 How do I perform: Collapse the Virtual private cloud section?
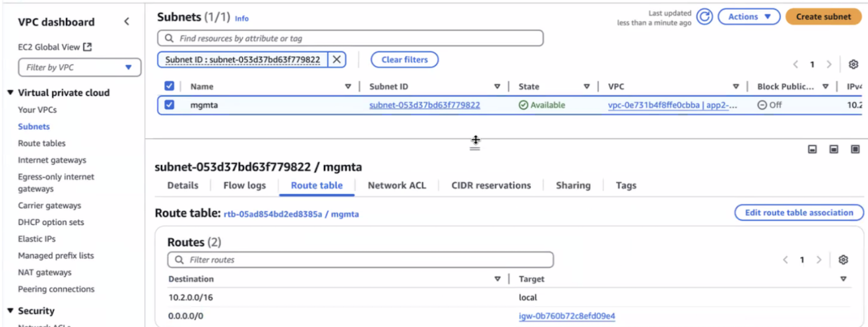11,93
